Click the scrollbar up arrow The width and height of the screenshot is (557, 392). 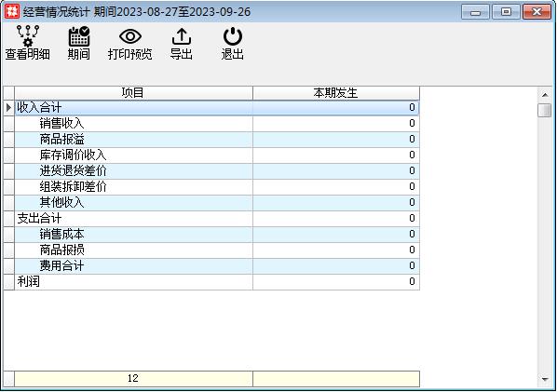click(545, 94)
